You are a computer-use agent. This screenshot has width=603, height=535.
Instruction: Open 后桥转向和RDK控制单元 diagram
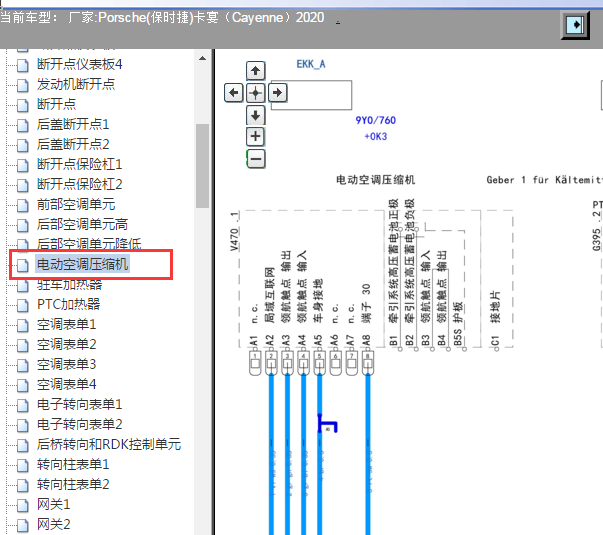click(109, 445)
